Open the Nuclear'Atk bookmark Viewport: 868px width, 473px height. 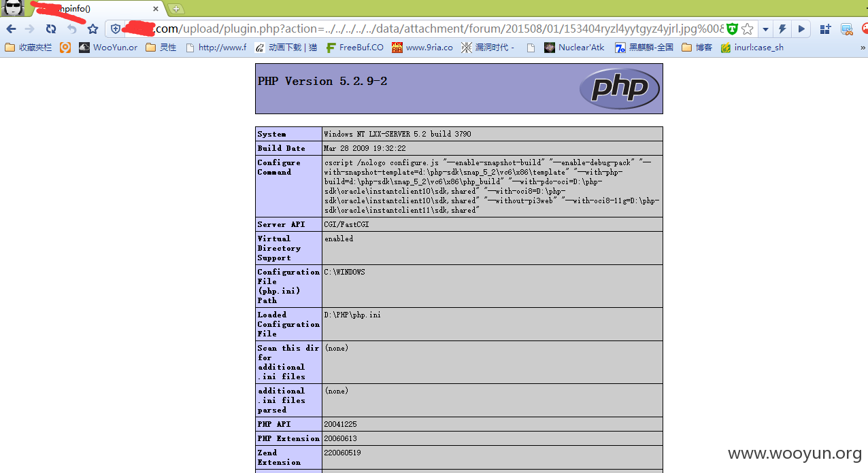[x=575, y=48]
